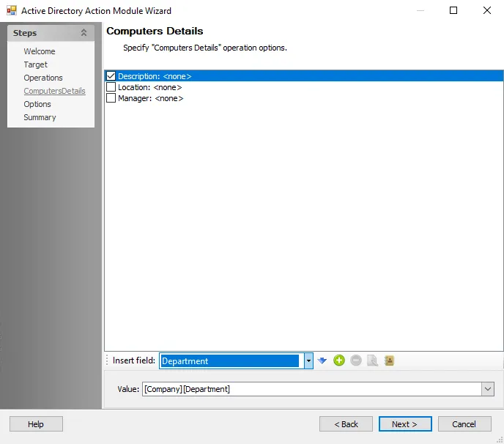
Task: Click the Value input field
Action: (312, 389)
